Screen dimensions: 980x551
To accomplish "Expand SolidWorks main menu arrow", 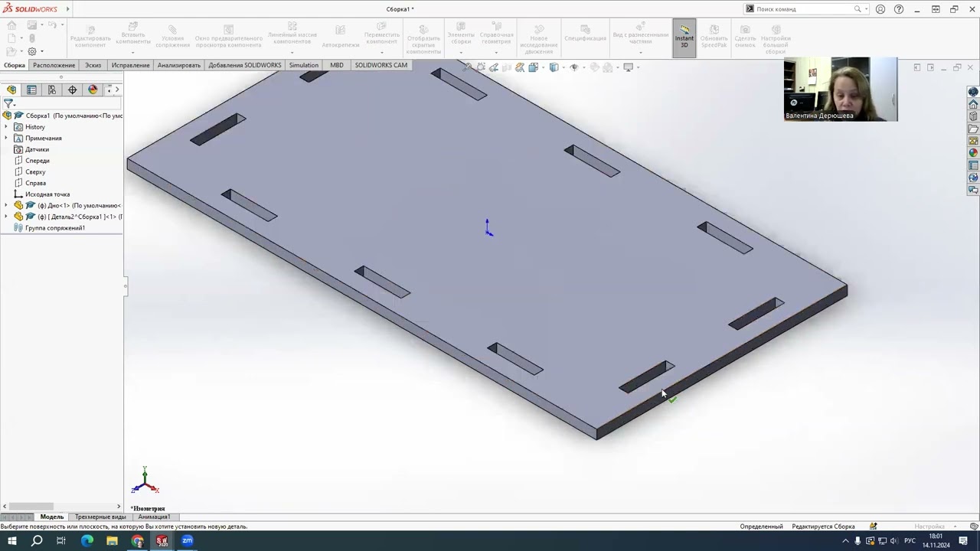I will 67,9.
